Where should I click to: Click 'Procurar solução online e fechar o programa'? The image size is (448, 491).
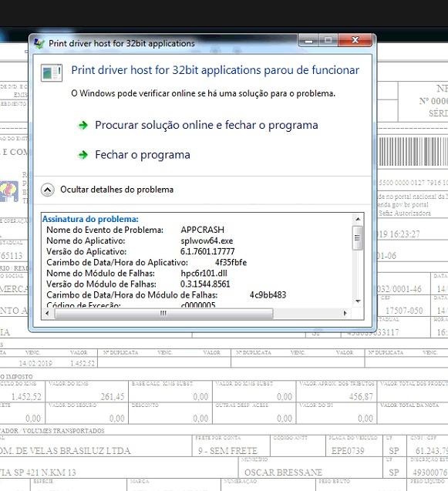pyautogui.click(x=207, y=125)
